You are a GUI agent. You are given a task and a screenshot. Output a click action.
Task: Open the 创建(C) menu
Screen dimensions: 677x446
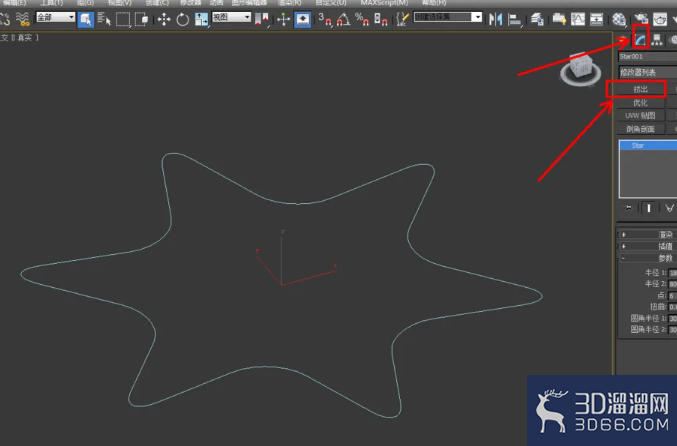pos(157,3)
